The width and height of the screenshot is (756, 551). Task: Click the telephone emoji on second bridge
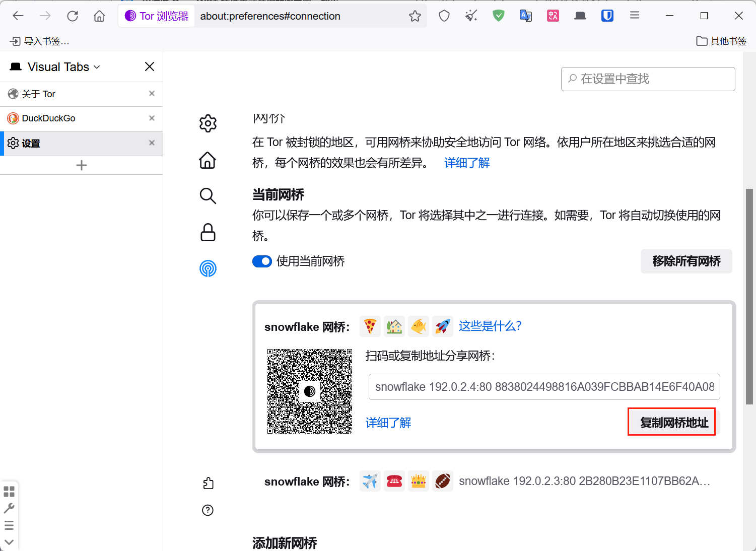tap(394, 481)
